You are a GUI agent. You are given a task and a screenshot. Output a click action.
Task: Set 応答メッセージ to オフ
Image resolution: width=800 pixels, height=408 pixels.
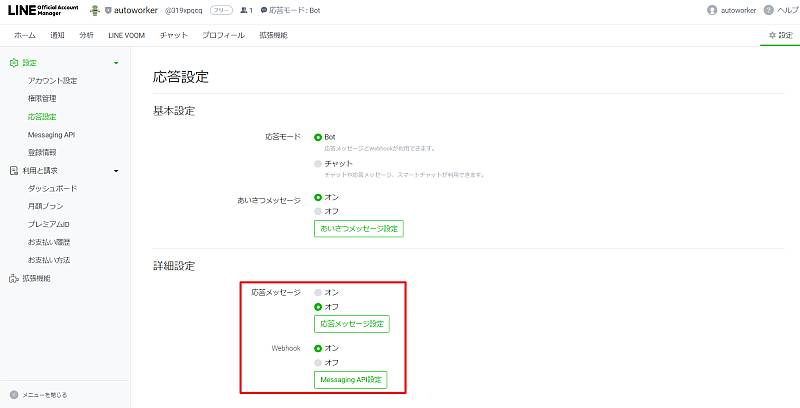pos(318,307)
